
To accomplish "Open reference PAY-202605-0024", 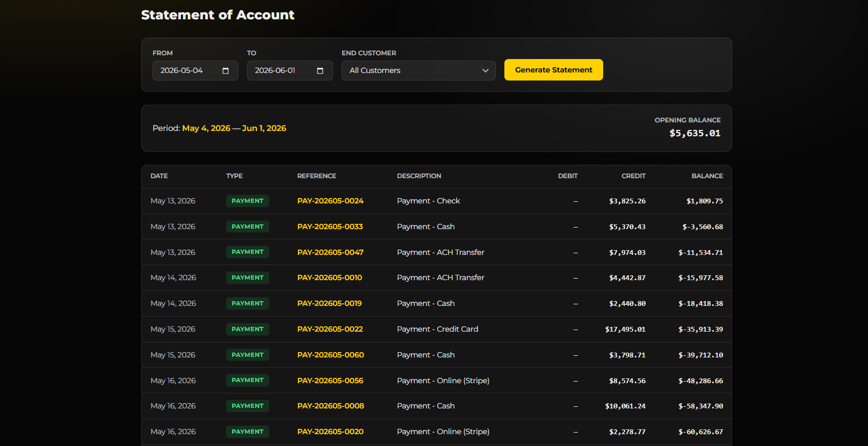I will point(330,201).
